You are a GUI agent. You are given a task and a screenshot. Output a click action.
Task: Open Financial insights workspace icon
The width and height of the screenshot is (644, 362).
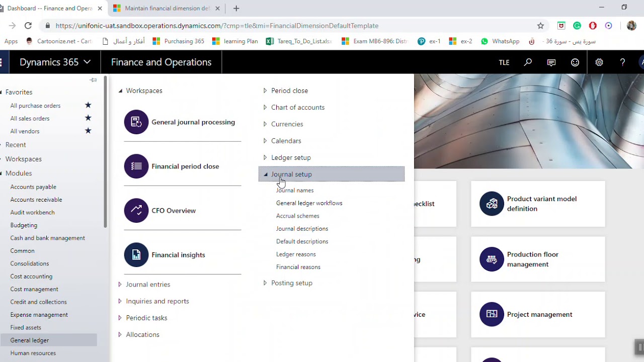coord(136,255)
